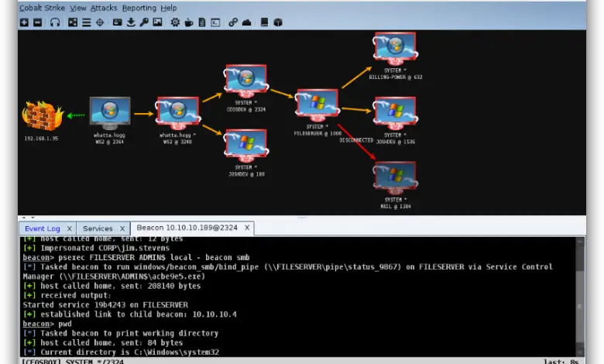The image size is (604, 364).
Task: Open the View menu
Action: [x=77, y=8]
